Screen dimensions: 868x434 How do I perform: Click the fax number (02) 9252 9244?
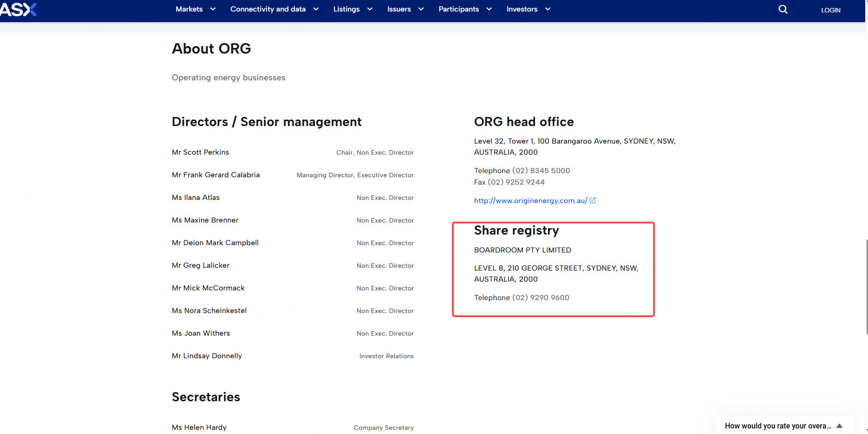click(516, 182)
